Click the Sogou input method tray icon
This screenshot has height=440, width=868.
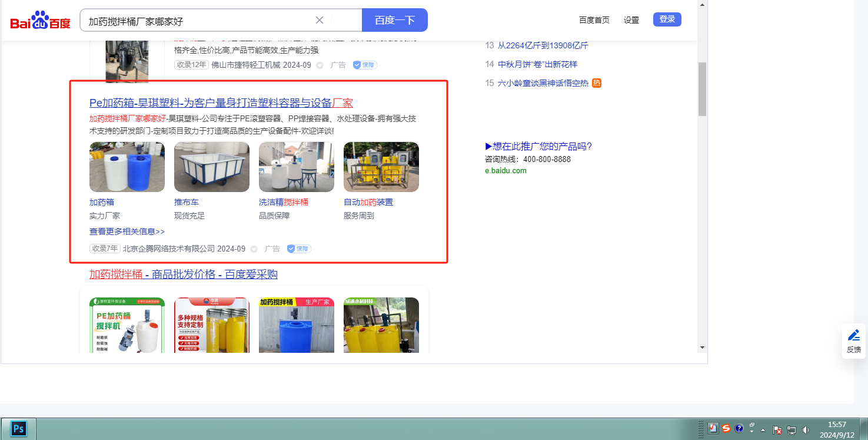coord(726,428)
